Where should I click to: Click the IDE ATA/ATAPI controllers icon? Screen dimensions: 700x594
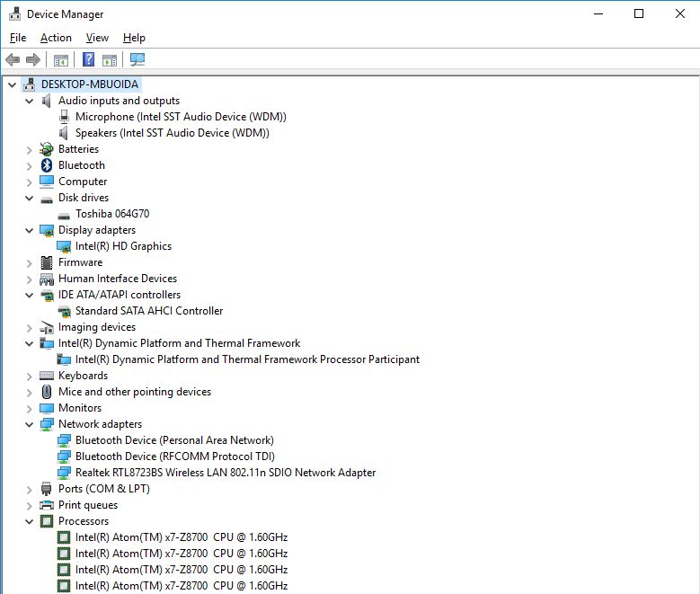click(47, 295)
